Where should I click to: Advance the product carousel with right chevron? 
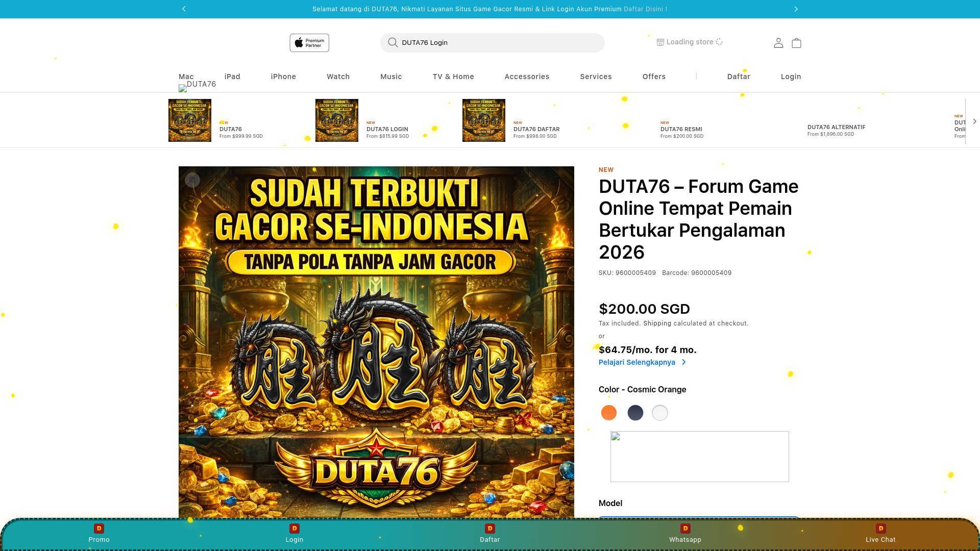pyautogui.click(x=974, y=121)
